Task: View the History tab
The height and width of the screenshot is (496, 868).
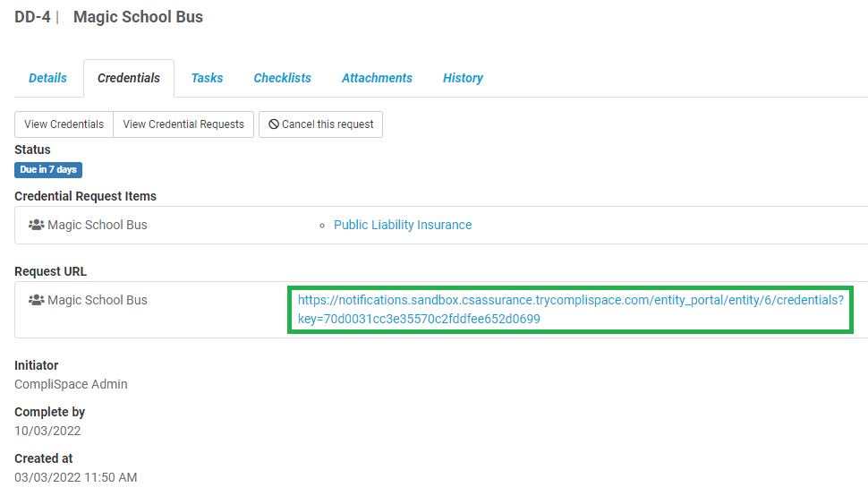Action: click(463, 78)
